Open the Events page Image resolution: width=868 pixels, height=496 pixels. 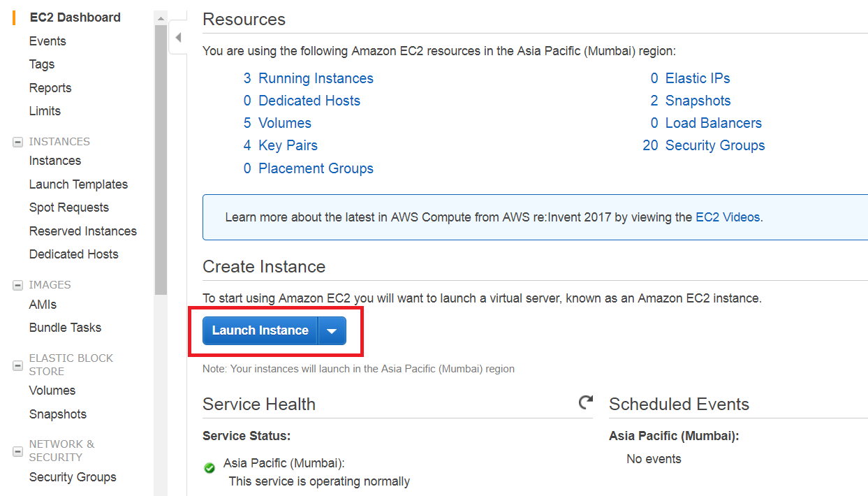tap(47, 41)
